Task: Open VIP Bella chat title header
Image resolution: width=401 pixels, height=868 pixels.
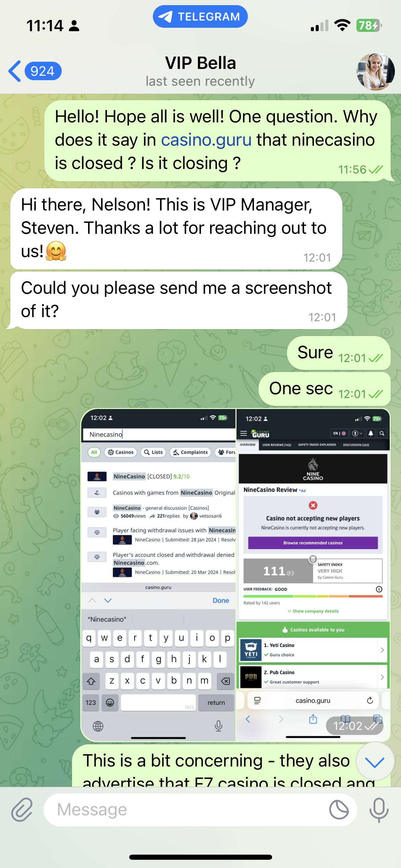Action: click(200, 71)
